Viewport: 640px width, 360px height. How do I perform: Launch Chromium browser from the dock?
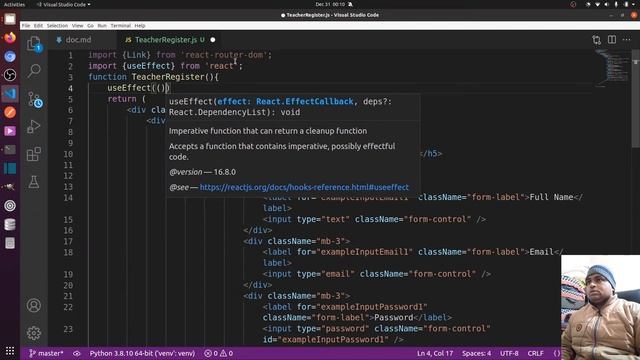10,56
